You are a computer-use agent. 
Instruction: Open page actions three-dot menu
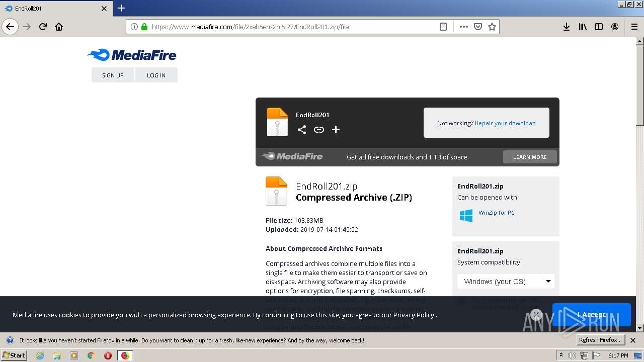(x=464, y=27)
